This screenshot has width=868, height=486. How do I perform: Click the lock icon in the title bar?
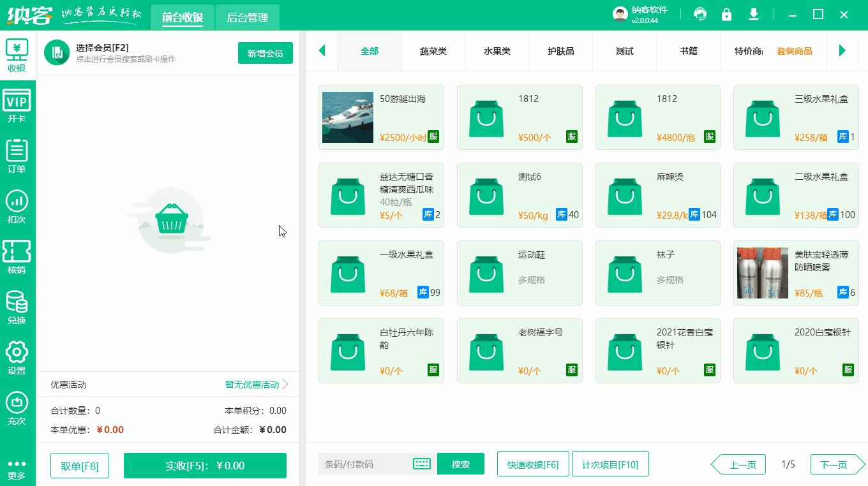click(x=726, y=13)
